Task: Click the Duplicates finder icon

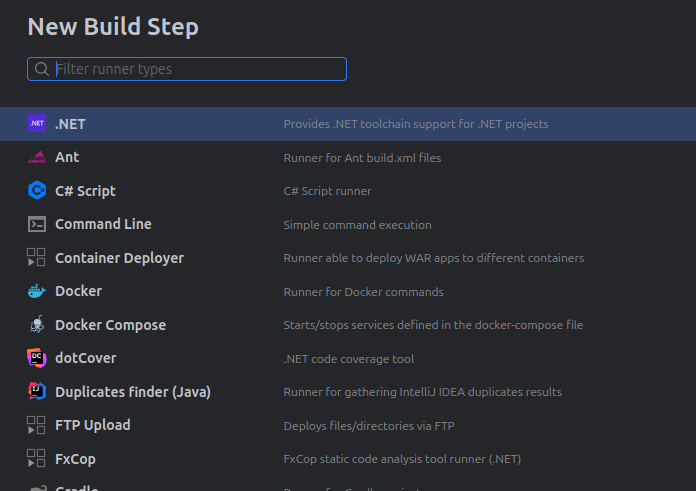Action: (37, 392)
